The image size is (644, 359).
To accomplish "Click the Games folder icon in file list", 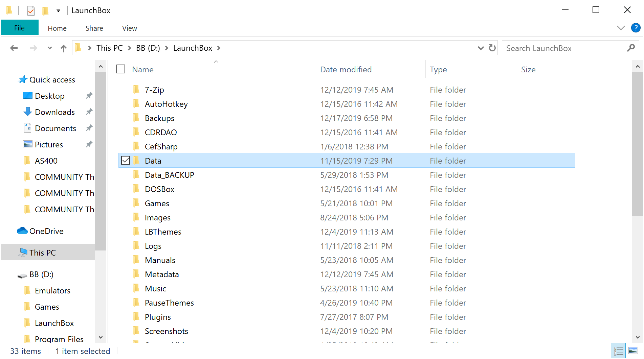I will tap(136, 203).
